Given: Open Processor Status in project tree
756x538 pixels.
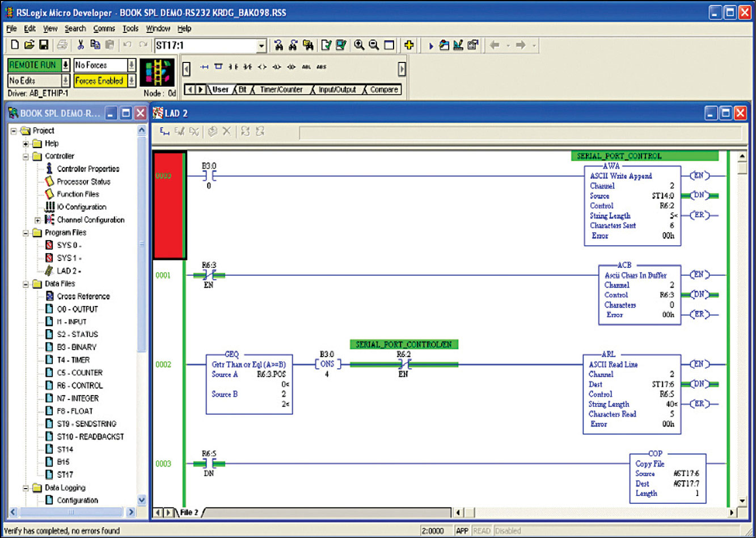Looking at the screenshot, I should click(83, 182).
